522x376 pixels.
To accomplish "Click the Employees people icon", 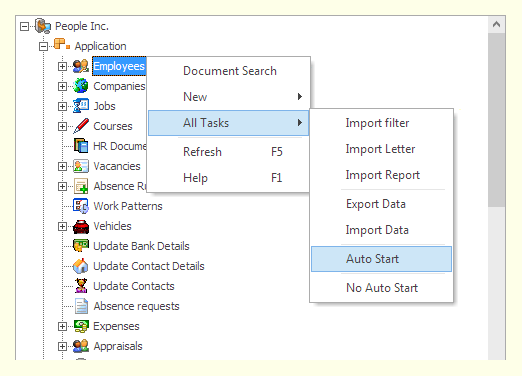I will click(81, 66).
